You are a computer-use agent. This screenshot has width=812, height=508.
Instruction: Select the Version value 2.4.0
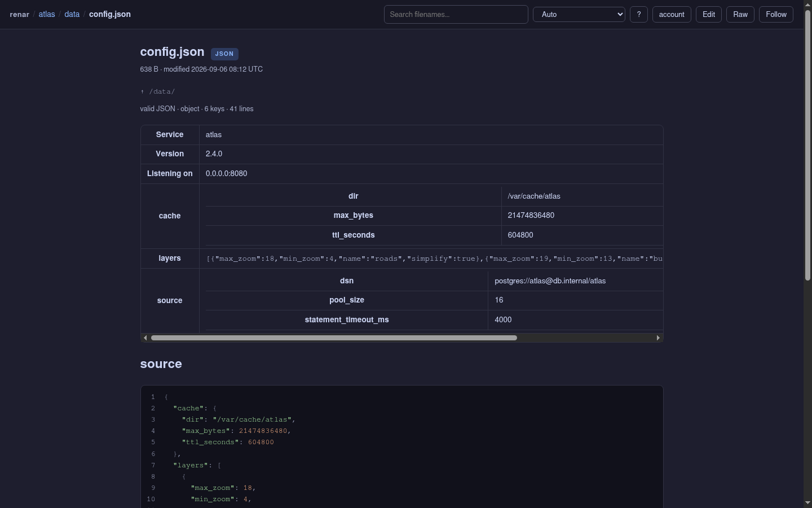tap(214, 154)
